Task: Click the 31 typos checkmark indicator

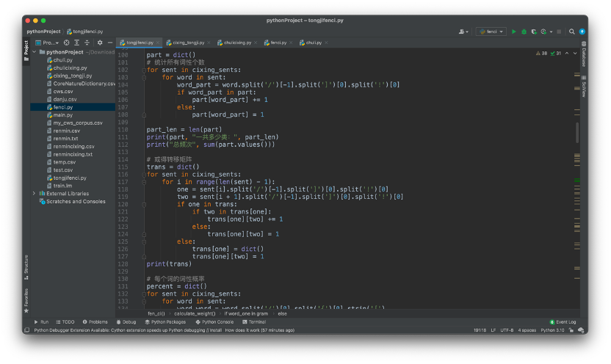Action: coord(556,54)
